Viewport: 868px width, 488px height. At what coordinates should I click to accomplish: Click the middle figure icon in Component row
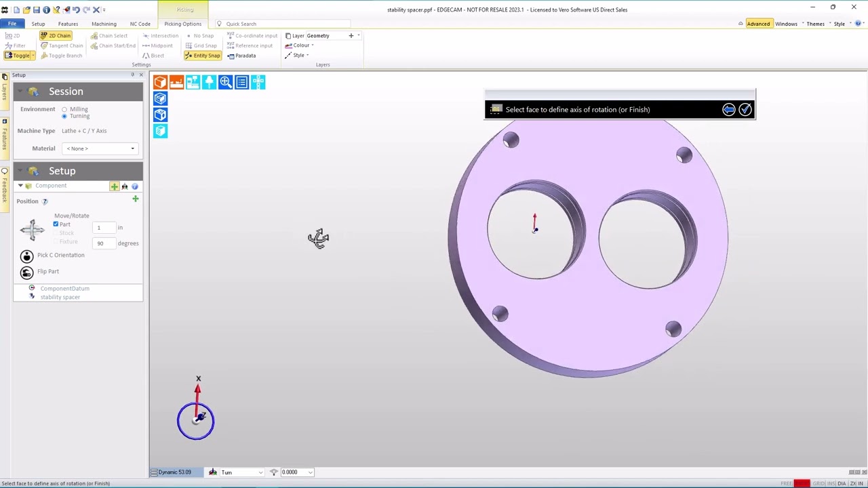pyautogui.click(x=124, y=186)
